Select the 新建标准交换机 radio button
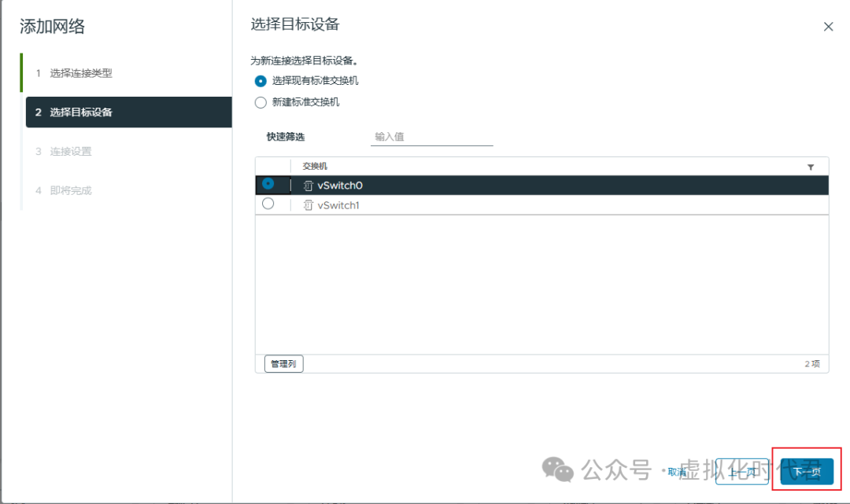The width and height of the screenshot is (850, 504). tap(260, 101)
